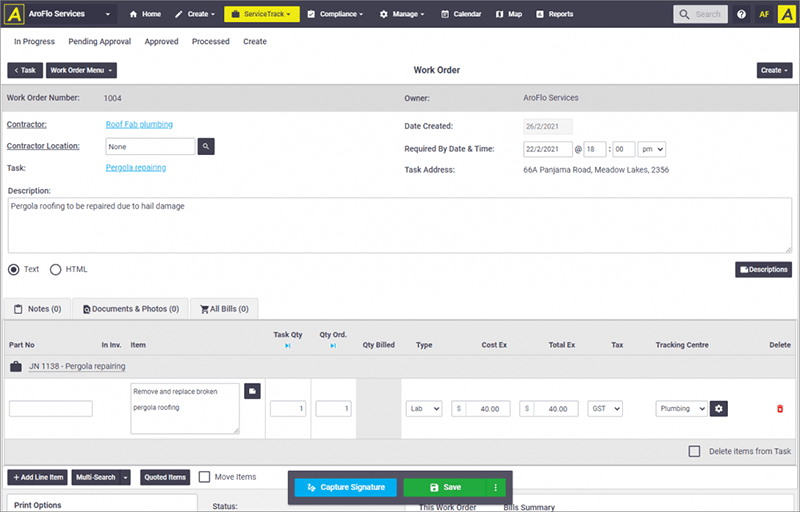
Task: Open item description picker beside line item text
Action: pyautogui.click(x=252, y=391)
